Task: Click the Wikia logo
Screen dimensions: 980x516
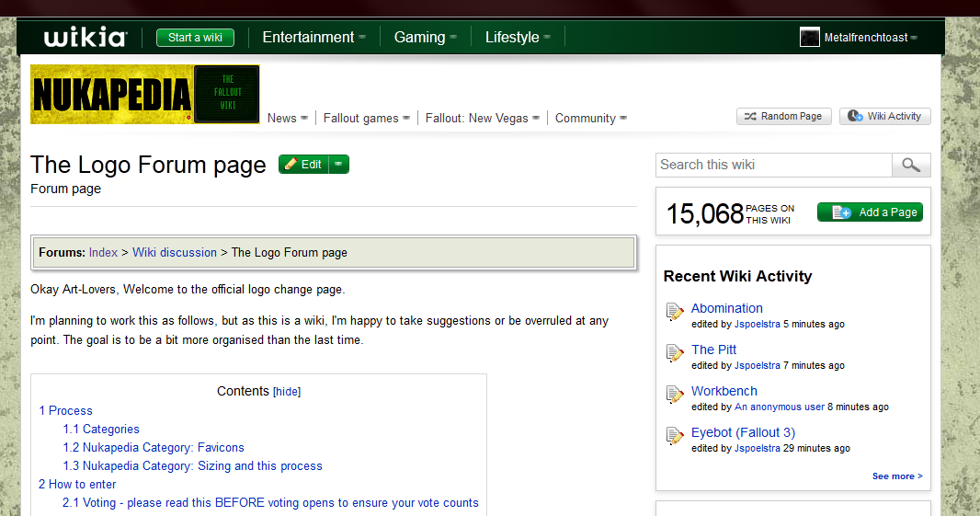Action: 85,38
